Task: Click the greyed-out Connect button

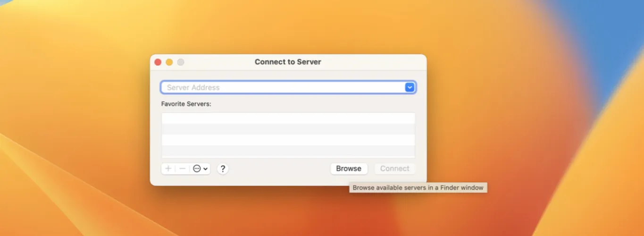Action: (394, 169)
